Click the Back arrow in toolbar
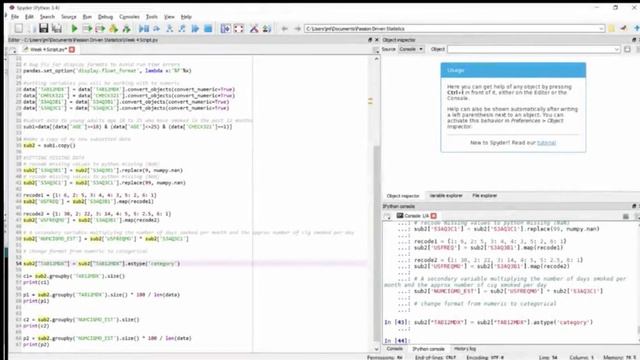The width and height of the screenshot is (640, 360). click(284, 29)
